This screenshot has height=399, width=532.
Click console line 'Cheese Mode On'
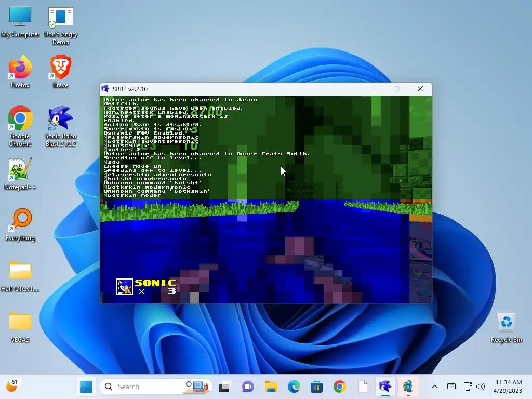(132, 166)
